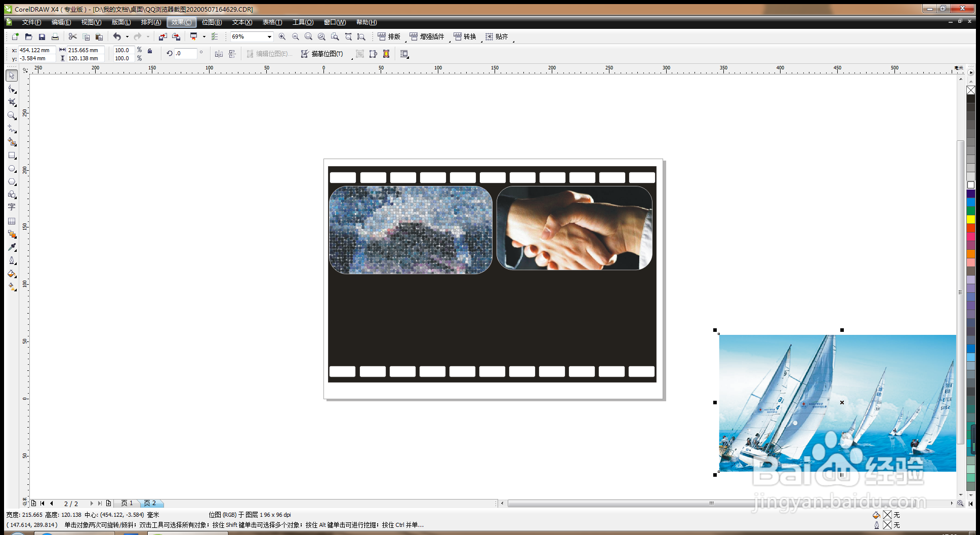
Task: Open the 效果(C) menu
Action: [181, 22]
